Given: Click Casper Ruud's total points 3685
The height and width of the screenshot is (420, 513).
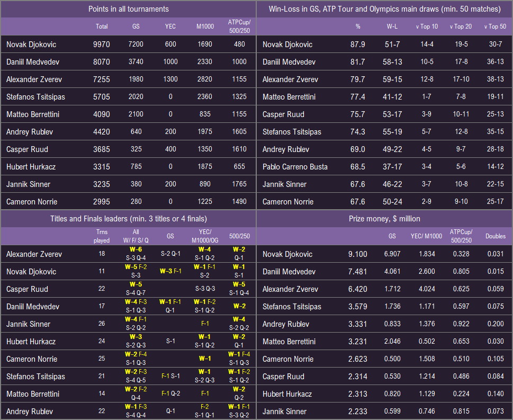Looking at the screenshot, I should [102, 149].
